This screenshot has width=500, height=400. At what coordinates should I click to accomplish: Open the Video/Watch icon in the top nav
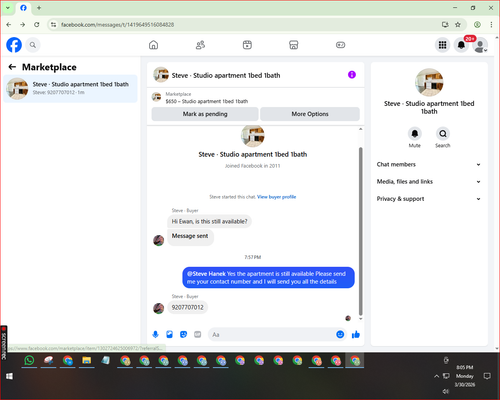(x=247, y=45)
